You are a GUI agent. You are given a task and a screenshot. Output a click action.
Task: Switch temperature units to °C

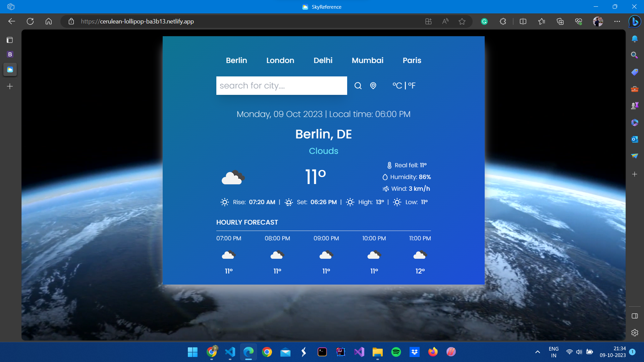pos(397,86)
